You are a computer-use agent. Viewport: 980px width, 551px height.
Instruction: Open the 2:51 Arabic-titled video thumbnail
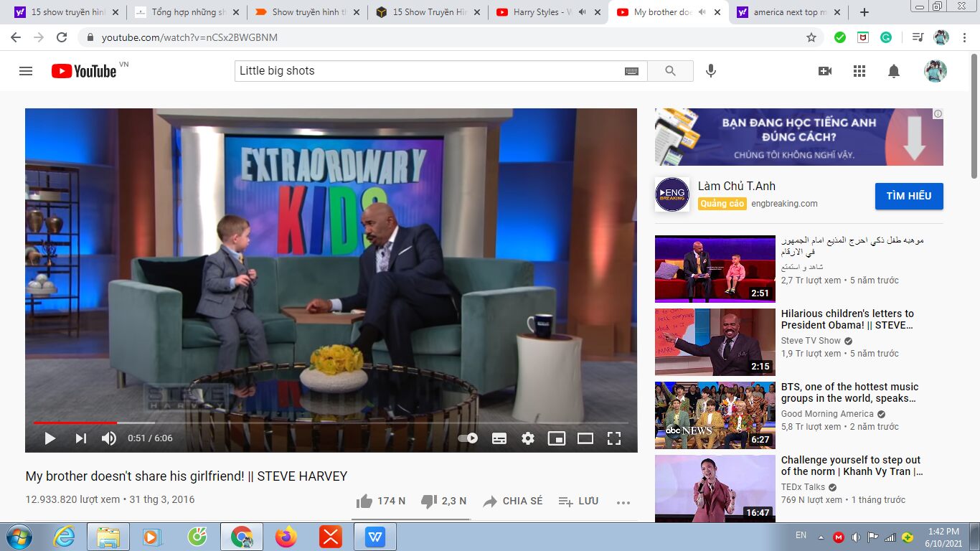click(x=715, y=269)
